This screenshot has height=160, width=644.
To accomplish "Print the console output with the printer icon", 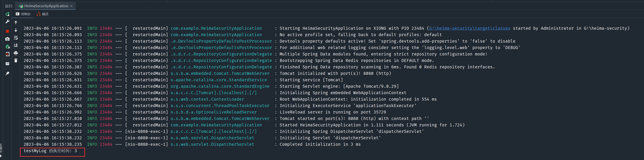I will pyautogui.click(x=16, y=53).
